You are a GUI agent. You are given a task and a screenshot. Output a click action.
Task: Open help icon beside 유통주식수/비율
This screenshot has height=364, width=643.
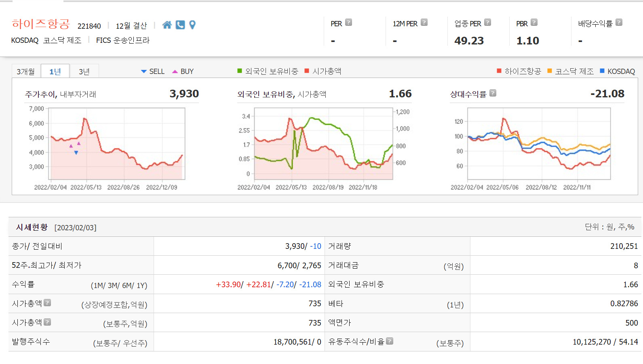[390, 341]
